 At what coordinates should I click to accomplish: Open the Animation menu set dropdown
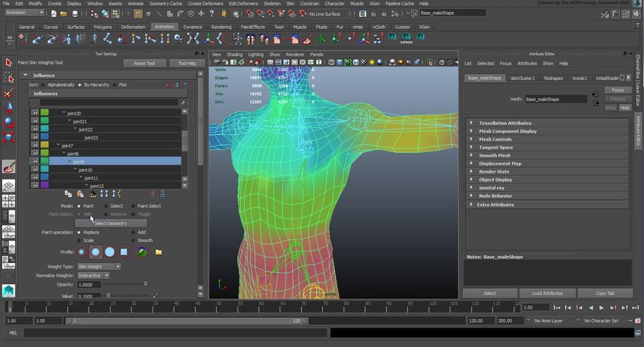coord(25,13)
